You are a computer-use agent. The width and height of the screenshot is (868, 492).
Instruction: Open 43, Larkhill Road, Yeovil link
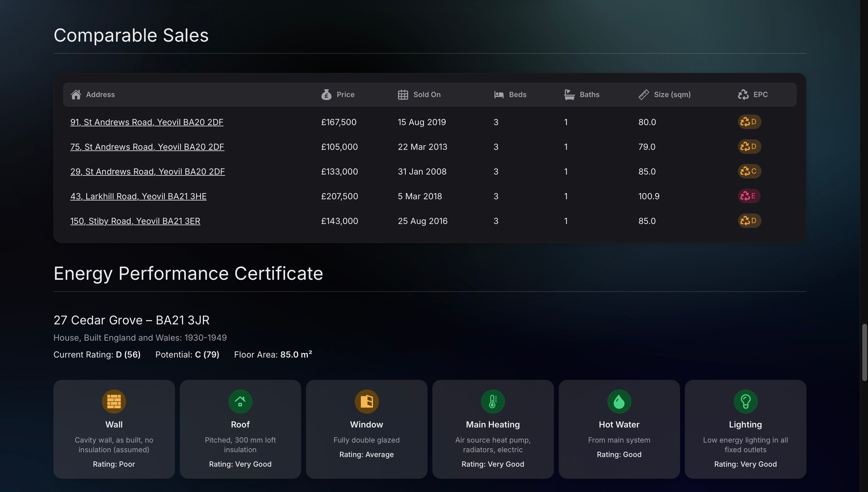coord(138,196)
